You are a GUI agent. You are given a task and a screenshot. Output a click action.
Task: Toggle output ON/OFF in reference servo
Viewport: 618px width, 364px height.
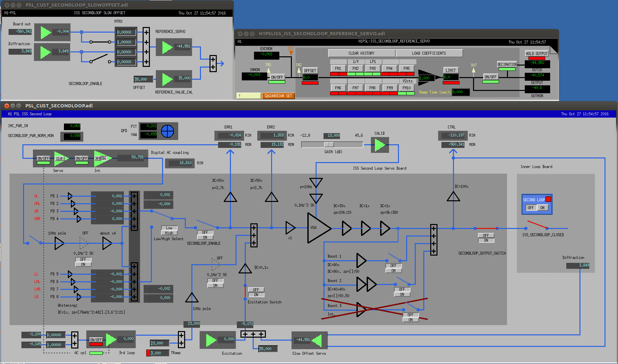490,77
